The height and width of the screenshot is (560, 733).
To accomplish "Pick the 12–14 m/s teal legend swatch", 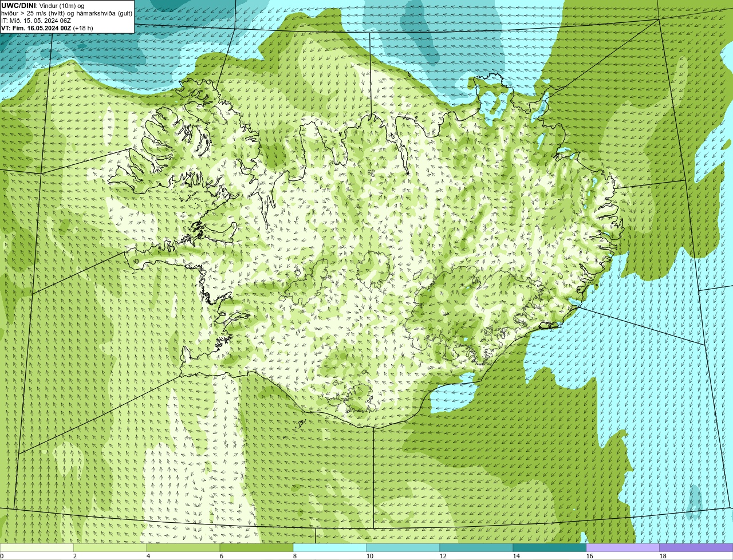I will (476, 547).
